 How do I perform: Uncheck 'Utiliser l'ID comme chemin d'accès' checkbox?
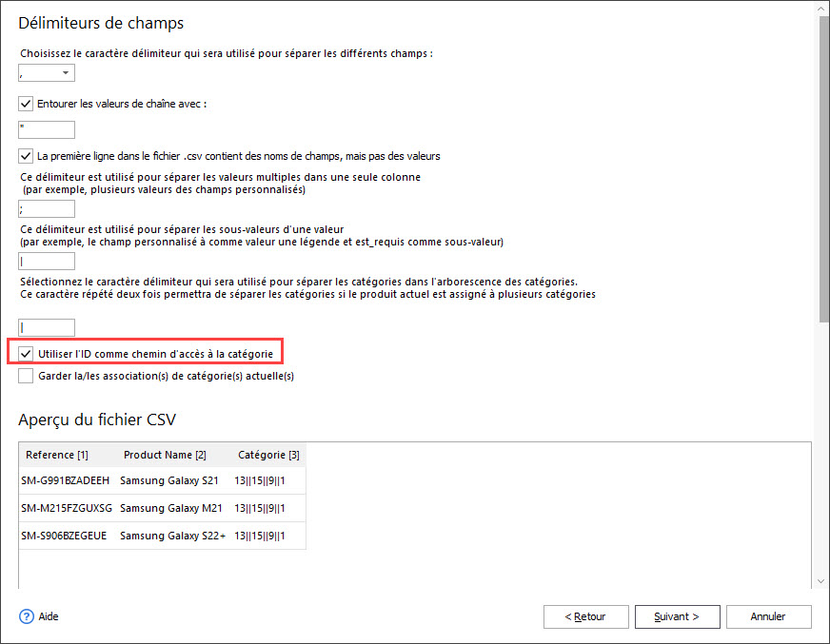pos(26,354)
